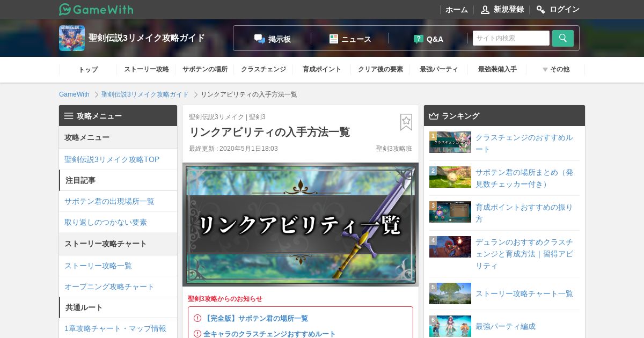Open 全キャラのクラスチェンジおすすめルート notice link

click(x=269, y=334)
